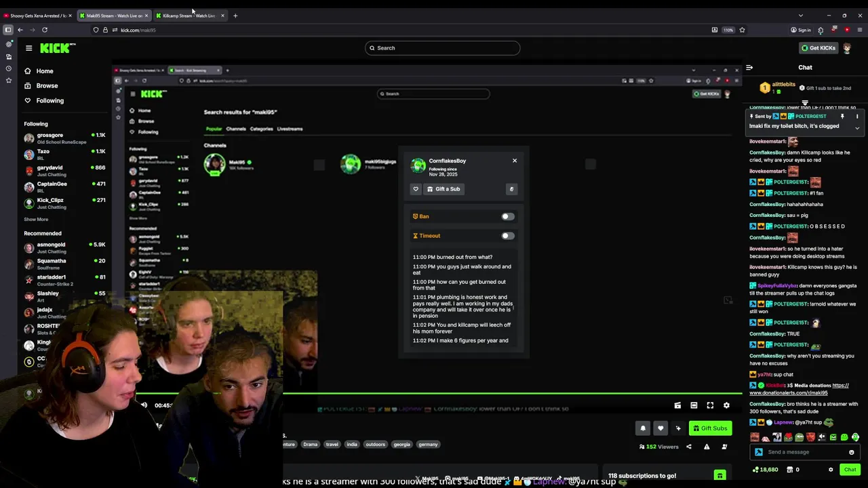Share the stream via share icon
868x488 pixels.
pos(689,447)
